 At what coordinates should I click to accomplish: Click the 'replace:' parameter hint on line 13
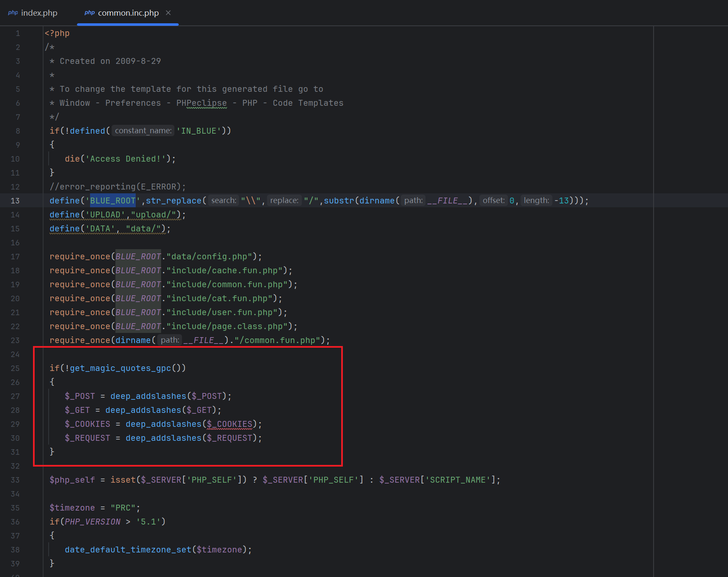pos(284,201)
